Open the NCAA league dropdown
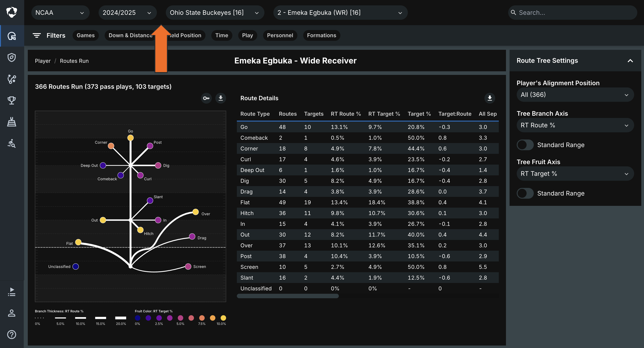The image size is (644, 348). point(60,13)
